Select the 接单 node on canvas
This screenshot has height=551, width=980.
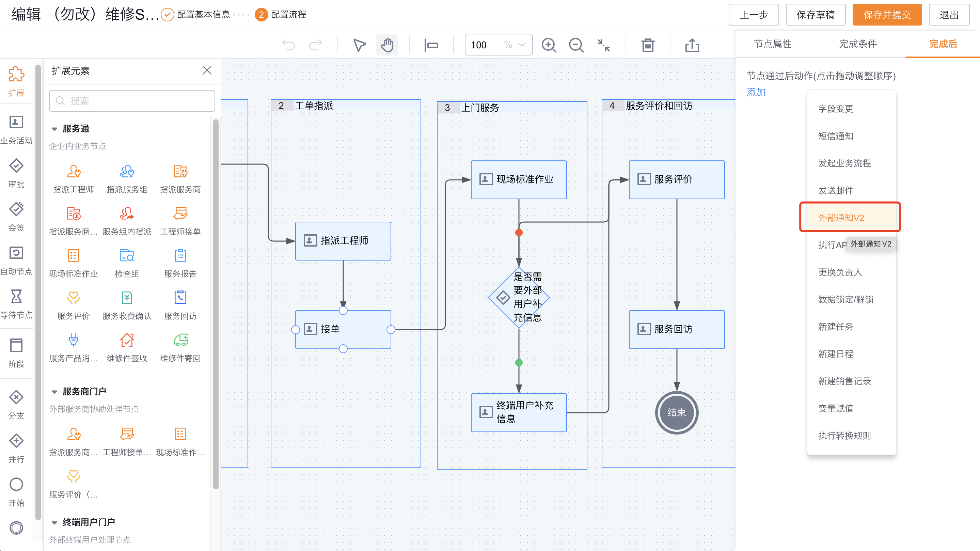tap(343, 330)
